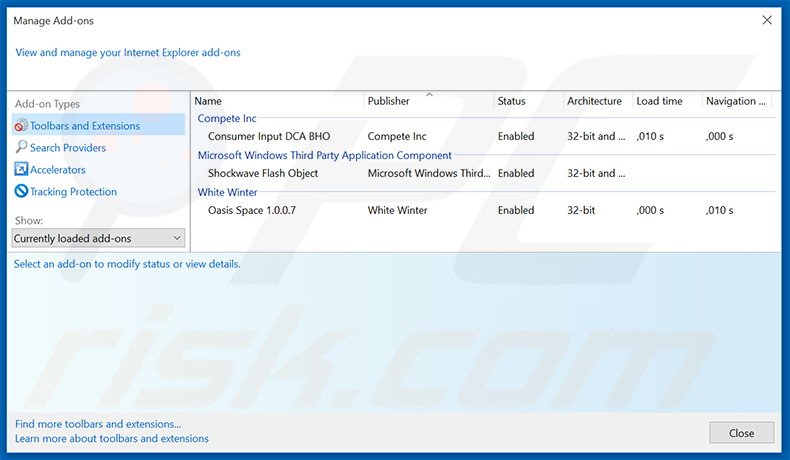Close the Manage Add-ons window

pos(741,433)
